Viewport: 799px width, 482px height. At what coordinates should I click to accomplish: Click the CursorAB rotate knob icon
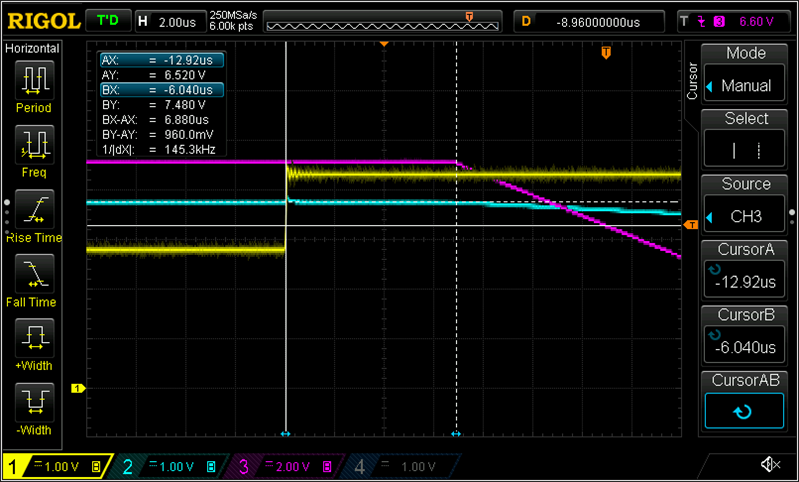point(744,411)
